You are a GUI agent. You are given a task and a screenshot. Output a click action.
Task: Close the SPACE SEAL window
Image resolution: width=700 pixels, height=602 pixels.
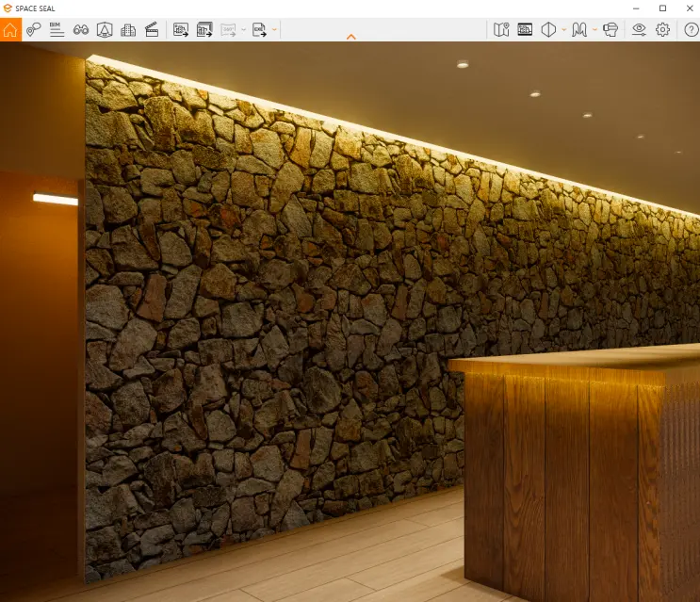[690, 8]
